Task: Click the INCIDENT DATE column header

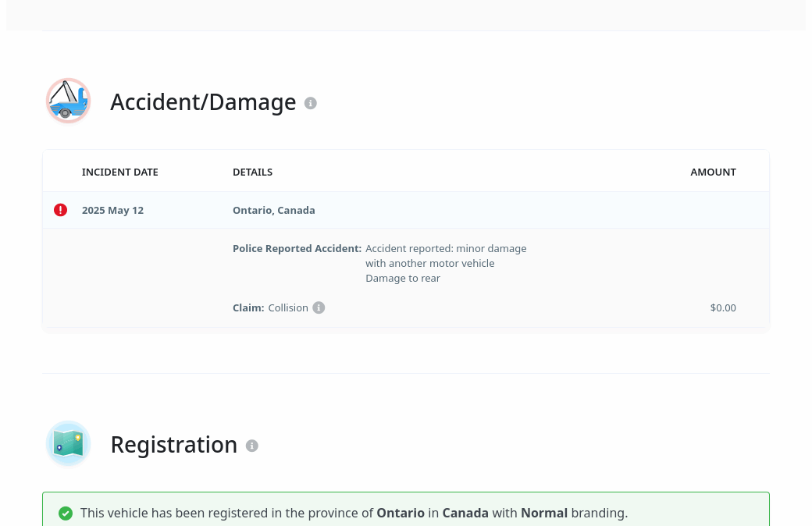Action: pos(120,172)
